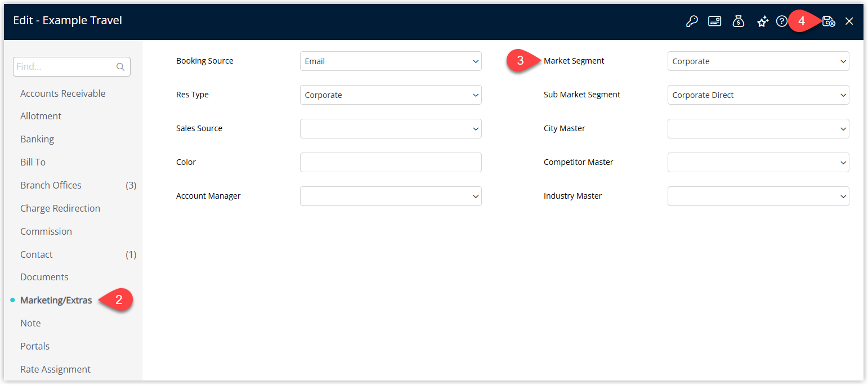Go to the Portals section
Viewport: 868px width, 385px height.
tap(35, 346)
